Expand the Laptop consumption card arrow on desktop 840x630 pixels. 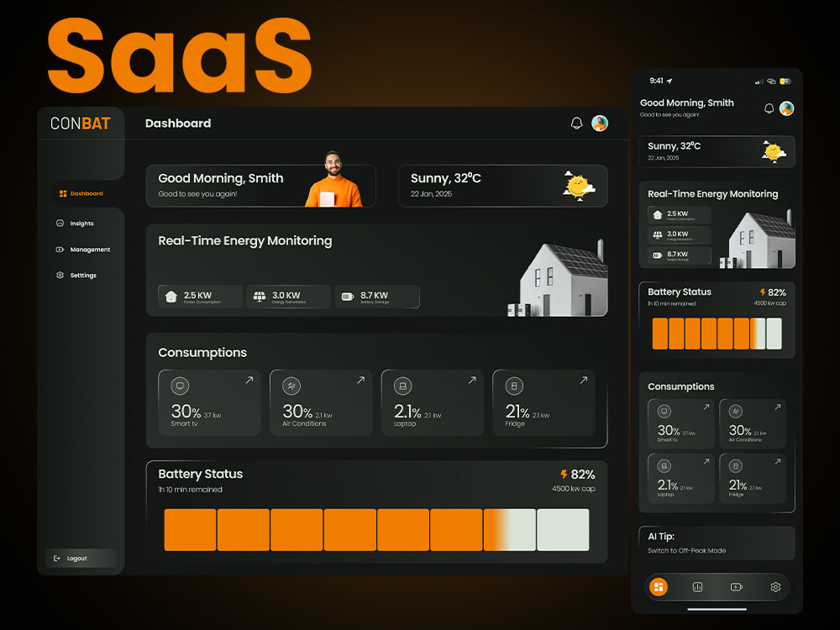coord(472,380)
